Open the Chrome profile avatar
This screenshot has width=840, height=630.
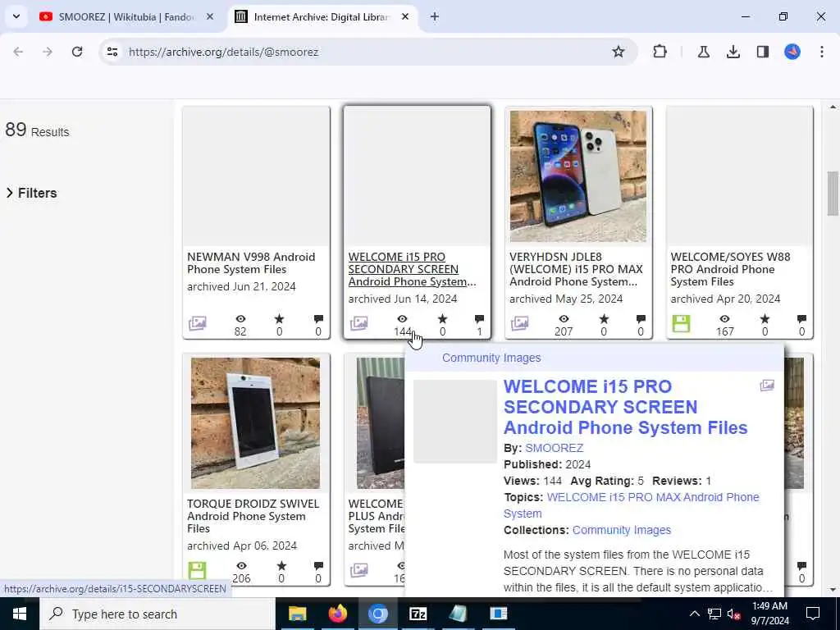(792, 52)
